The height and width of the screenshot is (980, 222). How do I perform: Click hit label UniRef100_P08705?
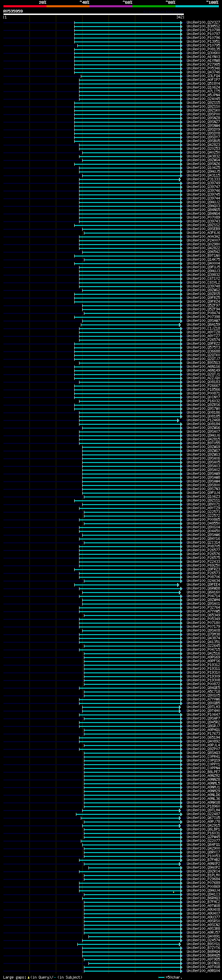click(203, 546)
